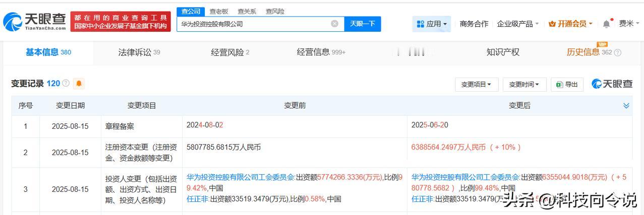644x215 pixels.
Task: Click the 5807785.6815万人民币 value
Action: click(x=224, y=148)
